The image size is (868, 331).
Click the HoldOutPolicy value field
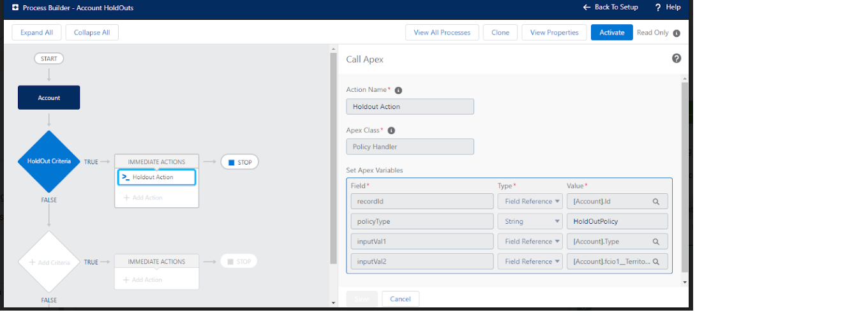(617, 221)
